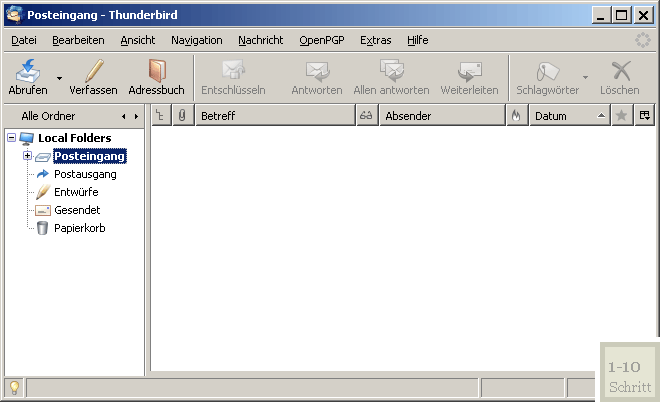Image resolution: width=660 pixels, height=402 pixels.
Task: Click the Posteingang inbox tray icon
Action: (x=43, y=157)
